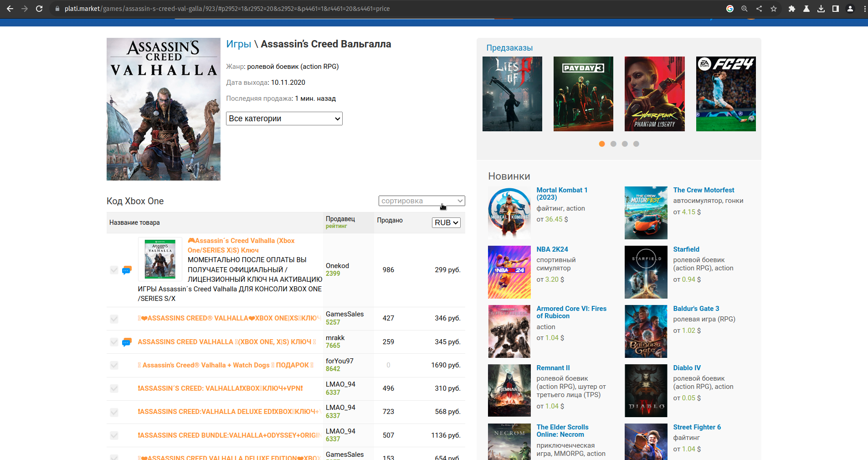Open EA FC24 preorder cover

(726, 94)
